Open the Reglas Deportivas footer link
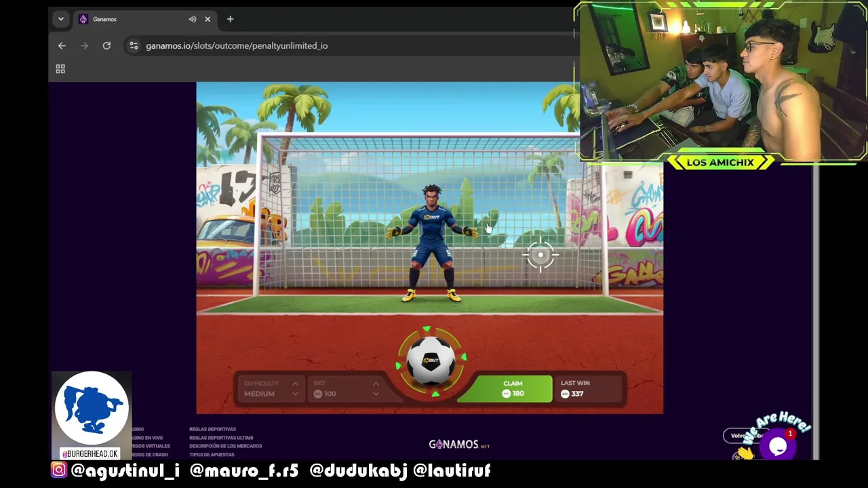Screen dimensions: 868x488 [212, 429]
